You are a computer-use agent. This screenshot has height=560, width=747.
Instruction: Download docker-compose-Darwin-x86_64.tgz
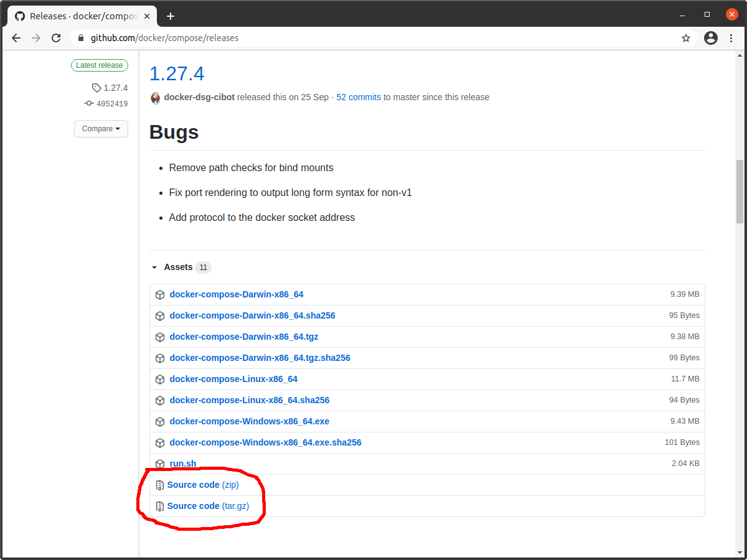tap(244, 337)
